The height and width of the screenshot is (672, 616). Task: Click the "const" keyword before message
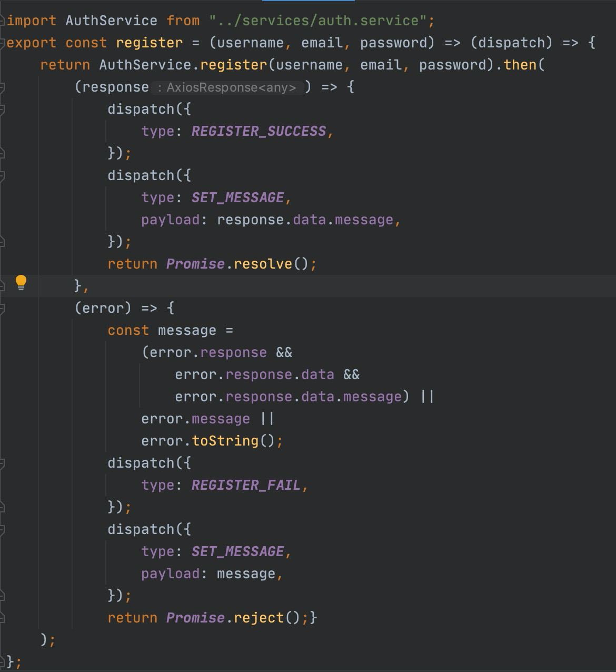(x=128, y=330)
